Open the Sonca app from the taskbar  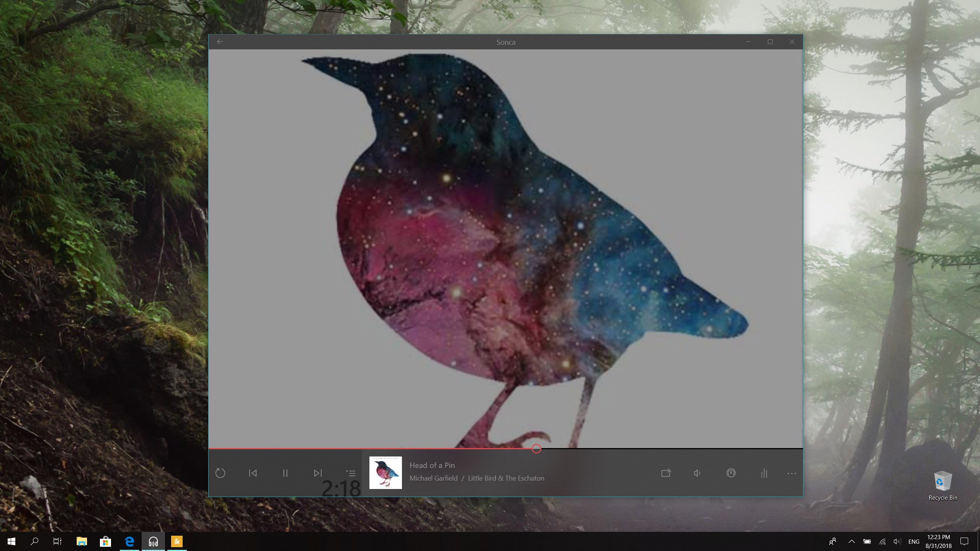pyautogui.click(x=154, y=541)
